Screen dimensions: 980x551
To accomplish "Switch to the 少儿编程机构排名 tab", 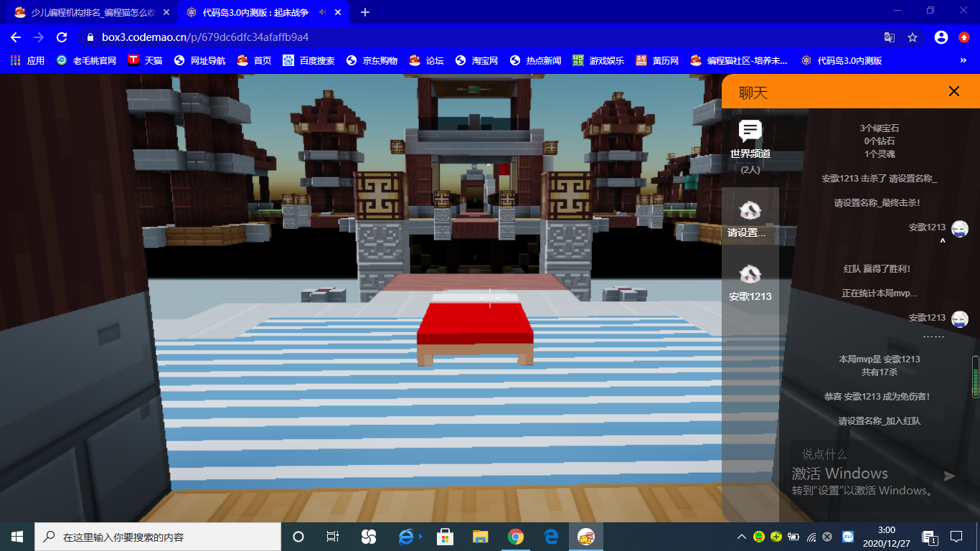I will point(93,12).
